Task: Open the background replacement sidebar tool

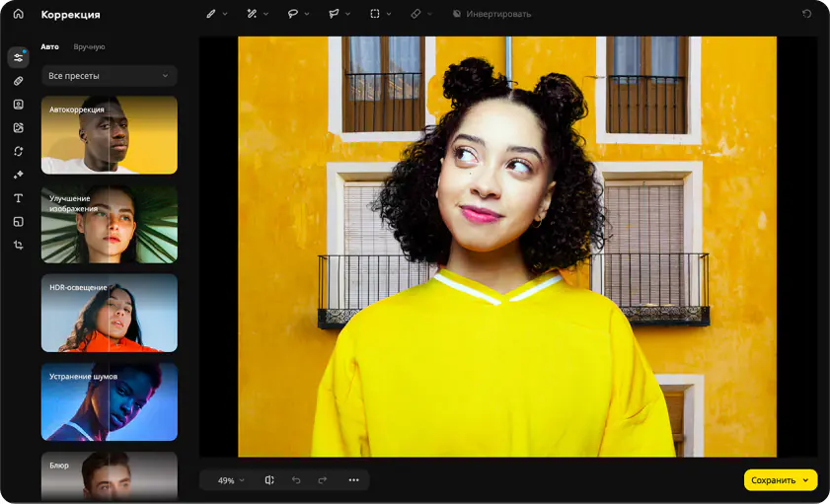Action: pyautogui.click(x=19, y=127)
